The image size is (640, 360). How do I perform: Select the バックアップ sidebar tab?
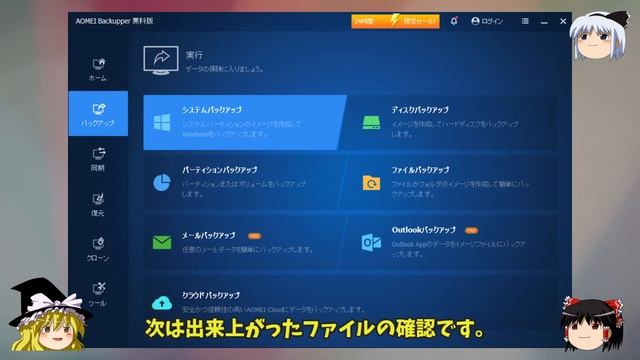(98, 113)
